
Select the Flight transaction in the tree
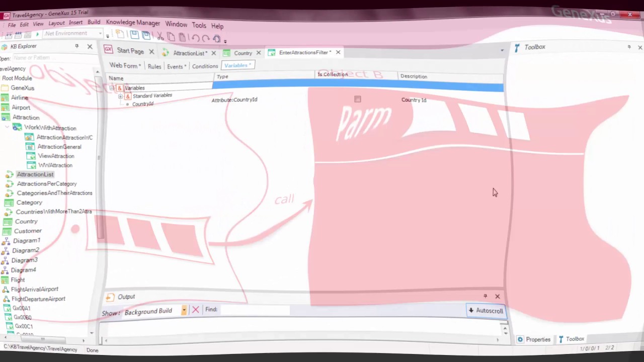[18, 280]
